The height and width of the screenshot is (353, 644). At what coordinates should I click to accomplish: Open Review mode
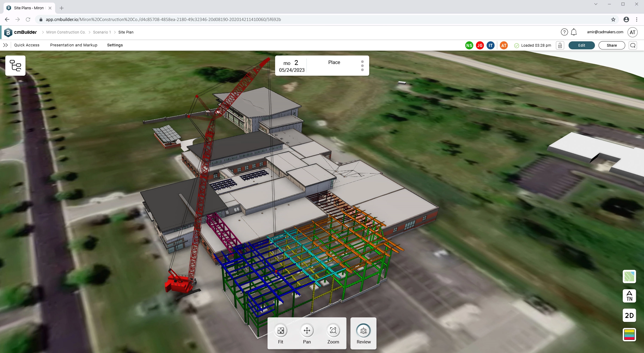click(363, 331)
